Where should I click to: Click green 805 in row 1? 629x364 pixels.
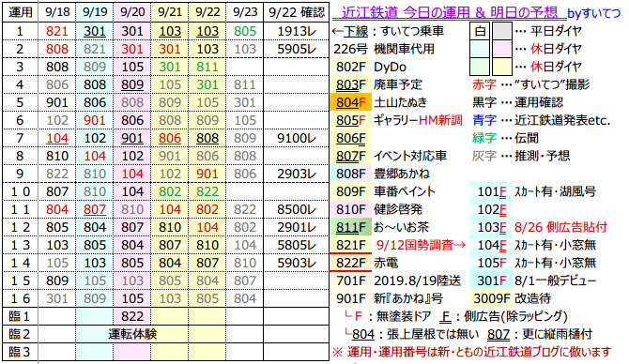(x=245, y=31)
